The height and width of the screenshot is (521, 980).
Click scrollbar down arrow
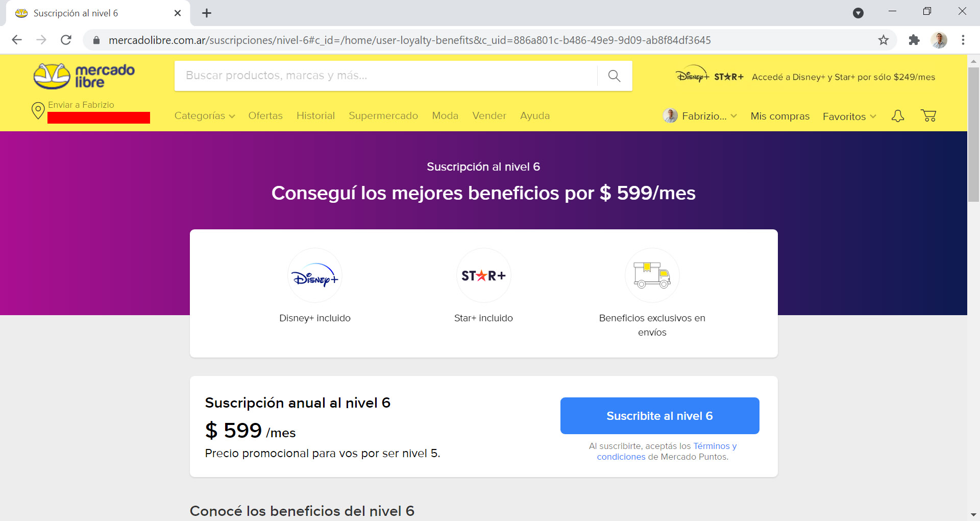point(973,514)
